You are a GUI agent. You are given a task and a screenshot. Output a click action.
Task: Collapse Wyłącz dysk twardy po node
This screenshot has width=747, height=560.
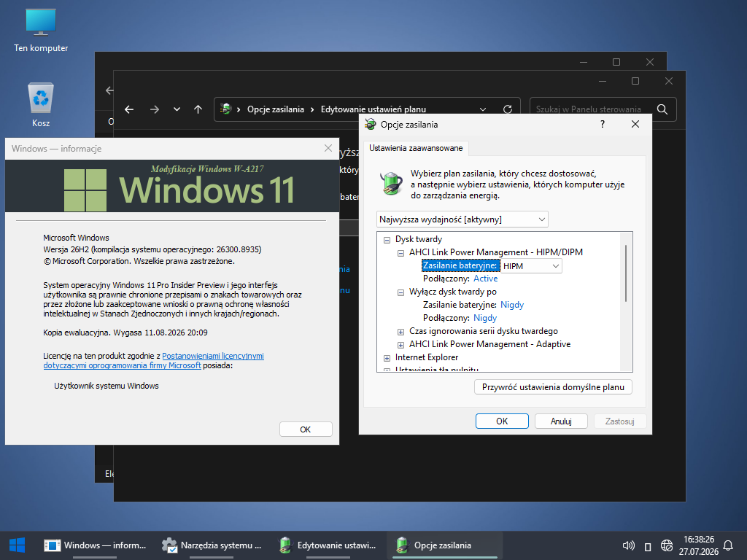(x=400, y=293)
